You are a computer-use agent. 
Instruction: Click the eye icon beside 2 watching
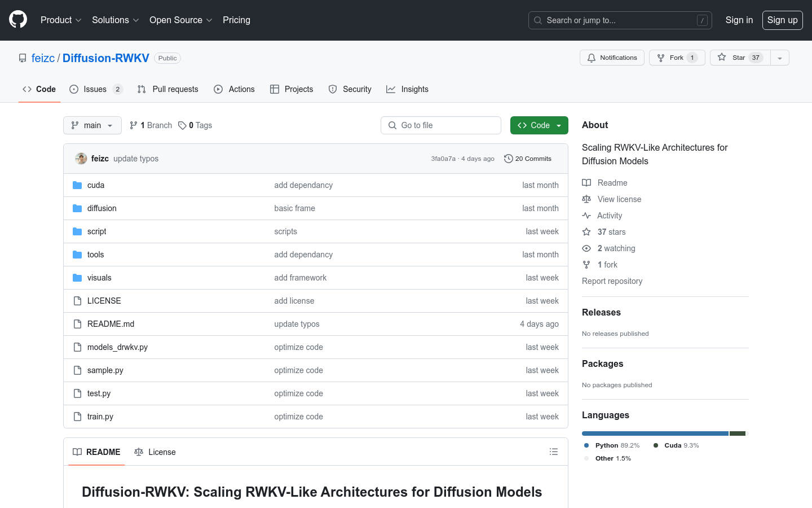[586, 248]
